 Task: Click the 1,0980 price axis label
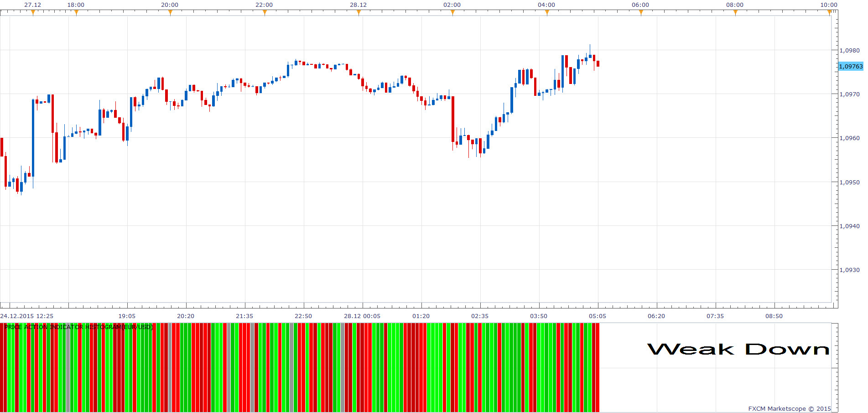[x=849, y=51]
